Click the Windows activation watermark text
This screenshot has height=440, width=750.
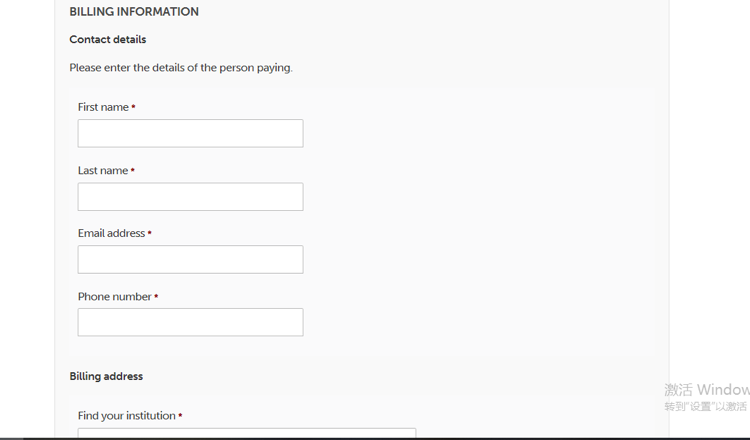click(x=706, y=397)
